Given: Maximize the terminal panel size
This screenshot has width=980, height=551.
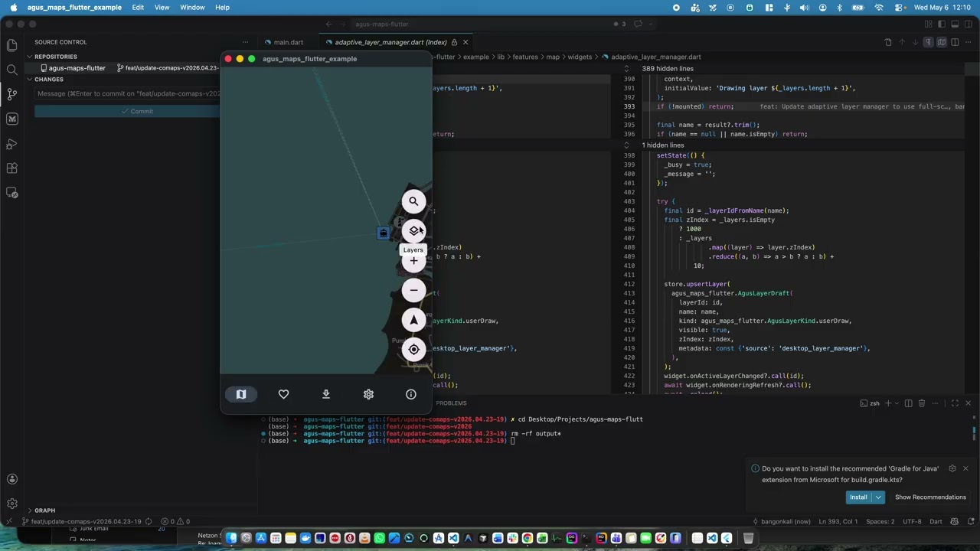Looking at the screenshot, I should (x=954, y=403).
